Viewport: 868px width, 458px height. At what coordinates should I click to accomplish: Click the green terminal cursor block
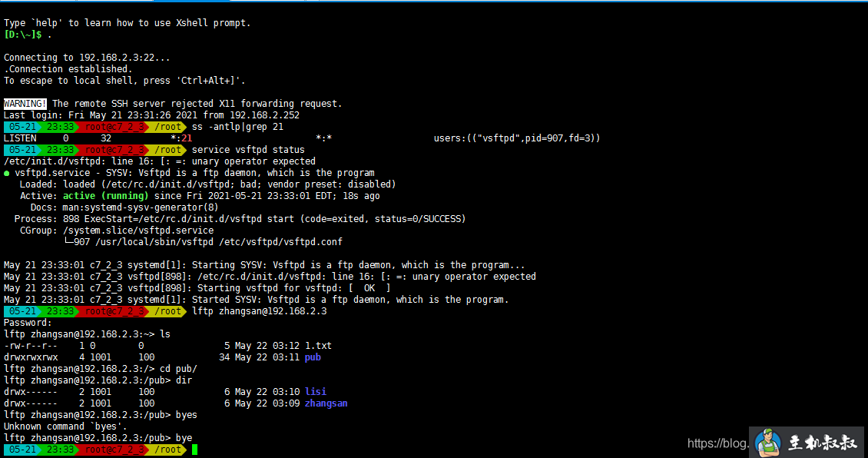pyautogui.click(x=195, y=450)
